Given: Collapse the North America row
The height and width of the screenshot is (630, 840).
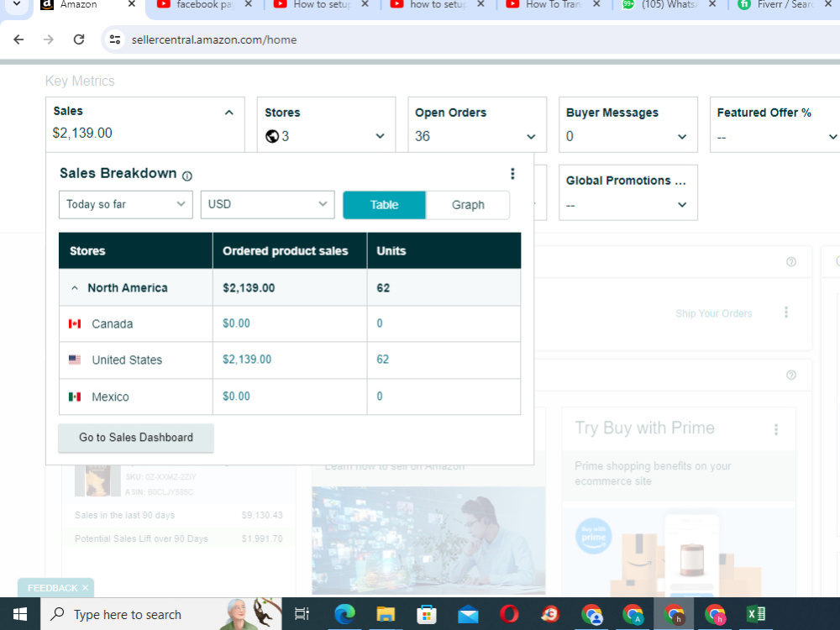Looking at the screenshot, I should pyautogui.click(x=75, y=288).
